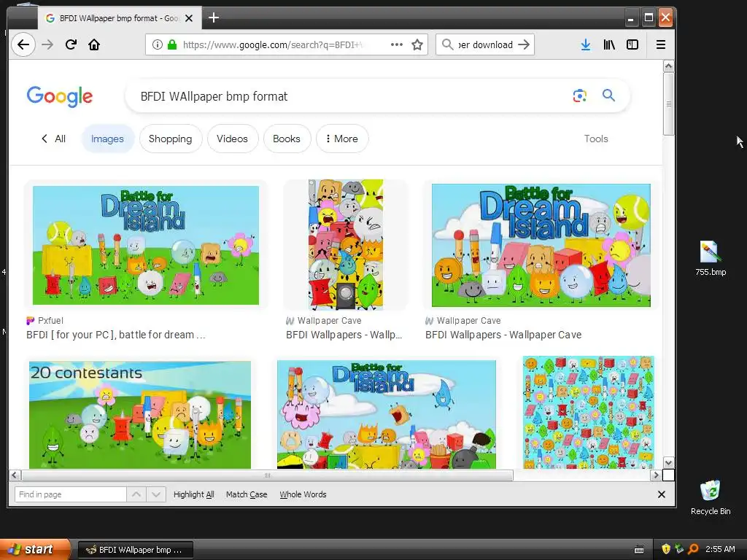Bookmark this page with the star

417,44
